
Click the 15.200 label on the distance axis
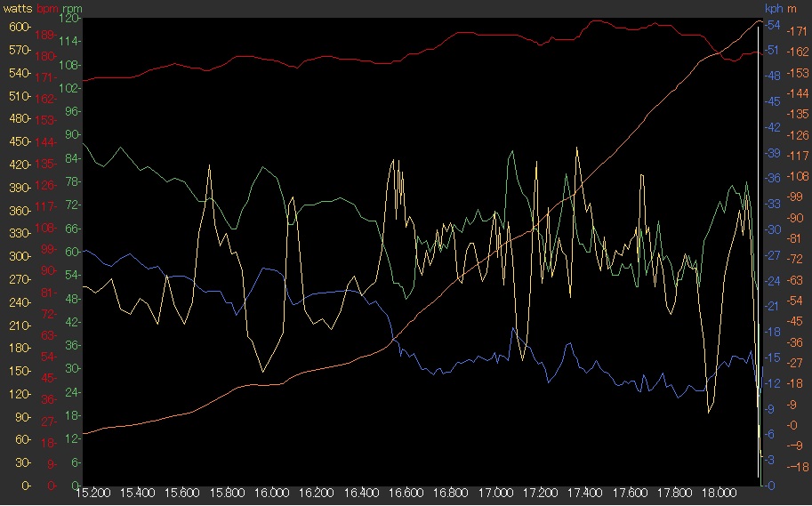click(x=93, y=493)
